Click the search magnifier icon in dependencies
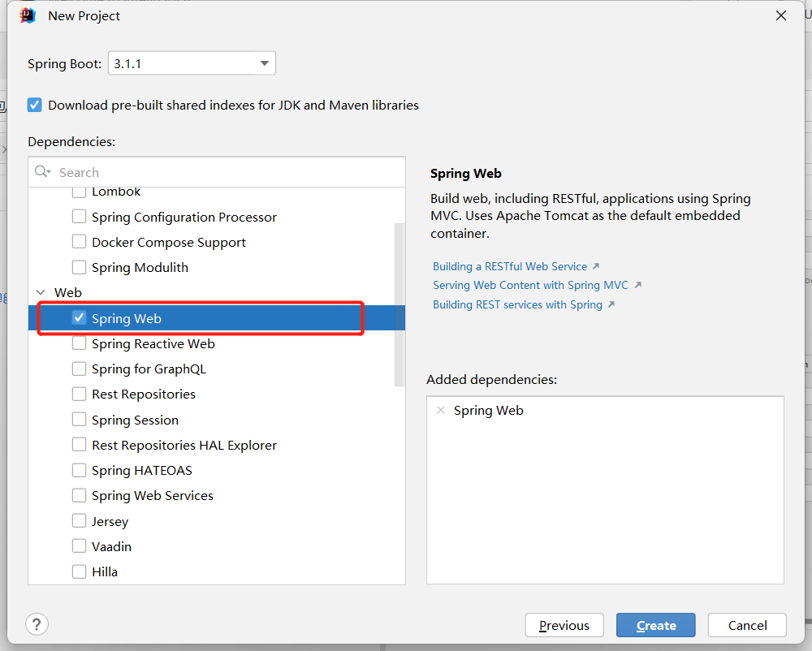This screenshot has height=651, width=812. click(41, 172)
